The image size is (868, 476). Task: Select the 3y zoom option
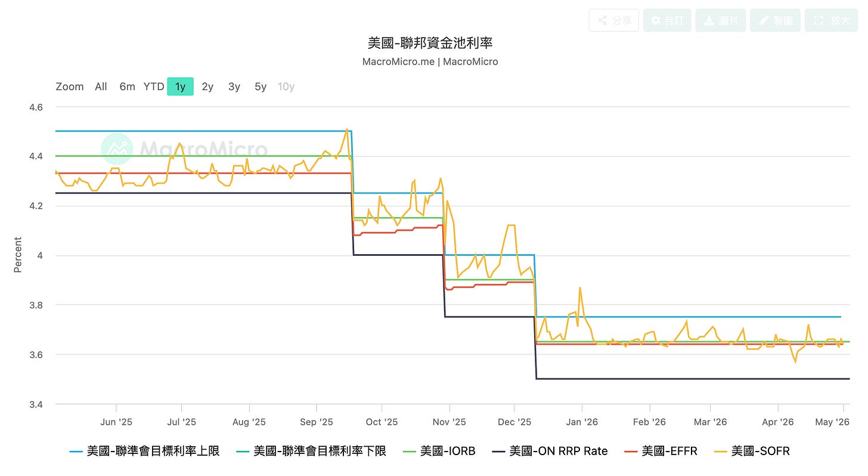234,86
